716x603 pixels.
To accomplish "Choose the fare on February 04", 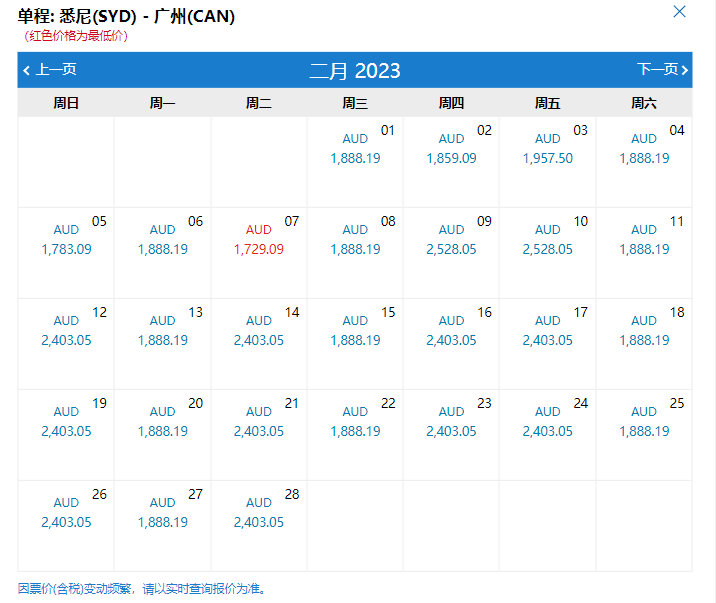I will click(x=644, y=162).
